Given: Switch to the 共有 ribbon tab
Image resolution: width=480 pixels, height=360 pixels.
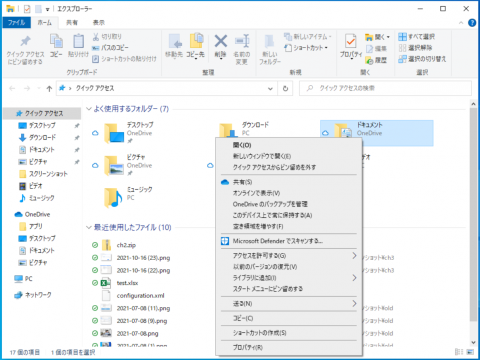Looking at the screenshot, I should 72,22.
